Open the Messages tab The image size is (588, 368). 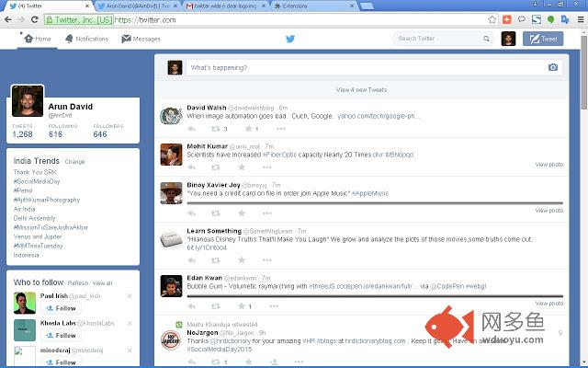click(x=141, y=39)
